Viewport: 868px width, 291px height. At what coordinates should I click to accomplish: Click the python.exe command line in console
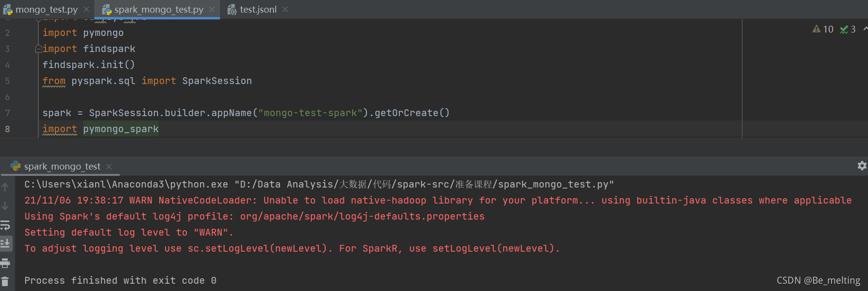click(x=319, y=184)
